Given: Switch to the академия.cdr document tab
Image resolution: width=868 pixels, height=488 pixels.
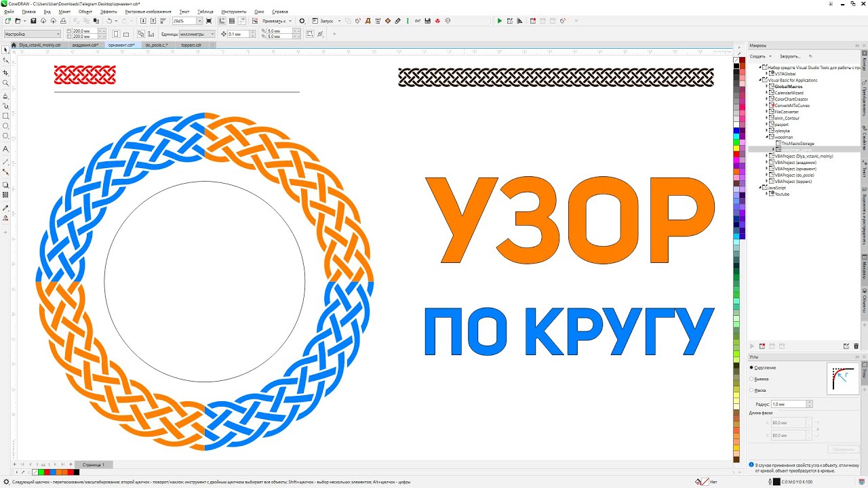Looking at the screenshot, I should pos(85,45).
